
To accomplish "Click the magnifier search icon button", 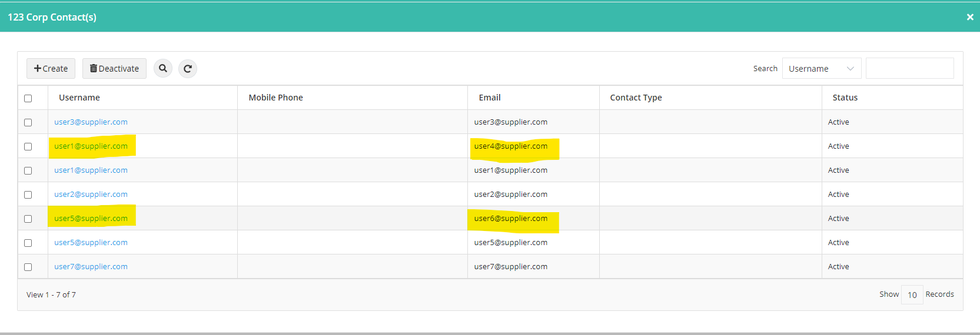I will click(163, 68).
